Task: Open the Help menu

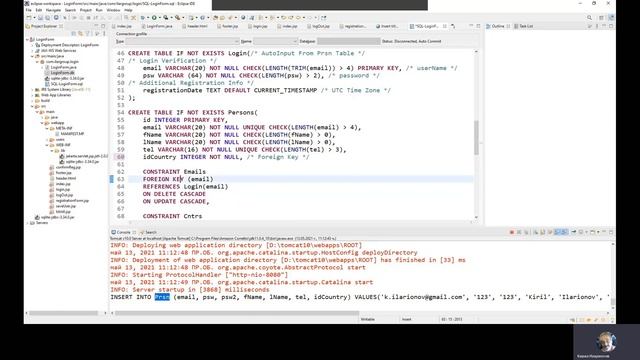Action: [128, 10]
